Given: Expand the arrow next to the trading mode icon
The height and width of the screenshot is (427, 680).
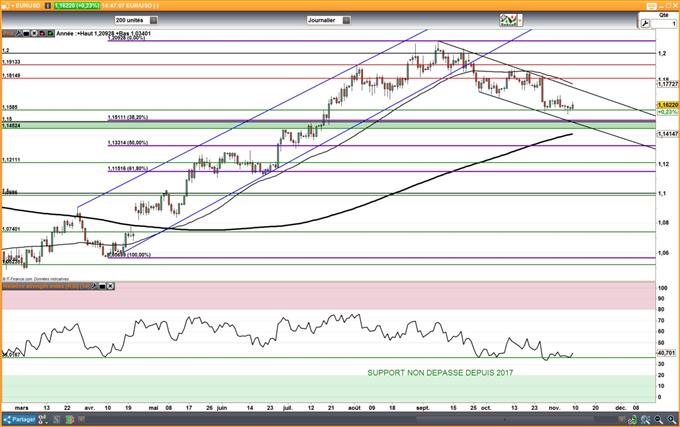Looking at the screenshot, I should (x=520, y=20).
